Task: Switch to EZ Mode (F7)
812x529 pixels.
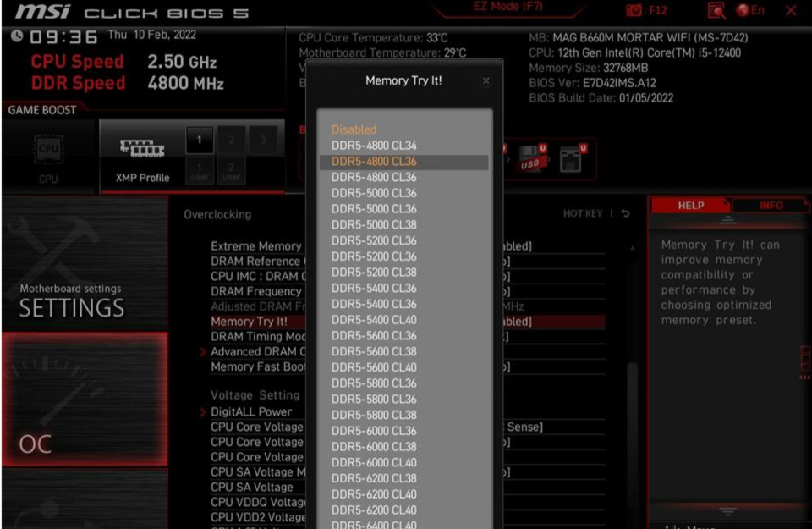Action: point(507,8)
